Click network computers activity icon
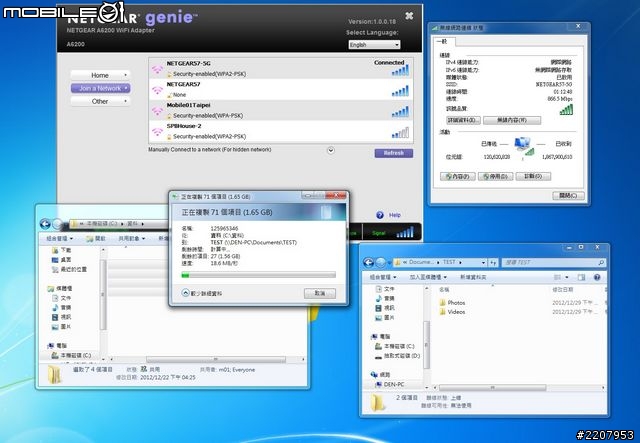The width and height of the screenshot is (640, 443). 524,147
